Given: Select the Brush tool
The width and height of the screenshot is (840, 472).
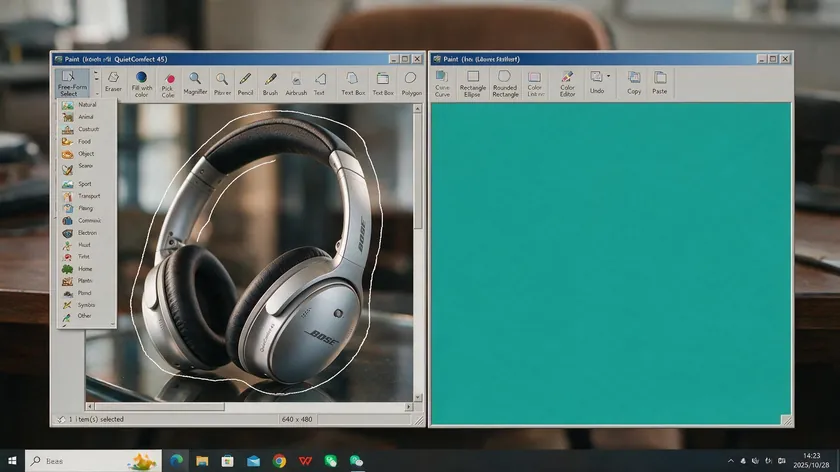Looking at the screenshot, I should click(x=271, y=84).
